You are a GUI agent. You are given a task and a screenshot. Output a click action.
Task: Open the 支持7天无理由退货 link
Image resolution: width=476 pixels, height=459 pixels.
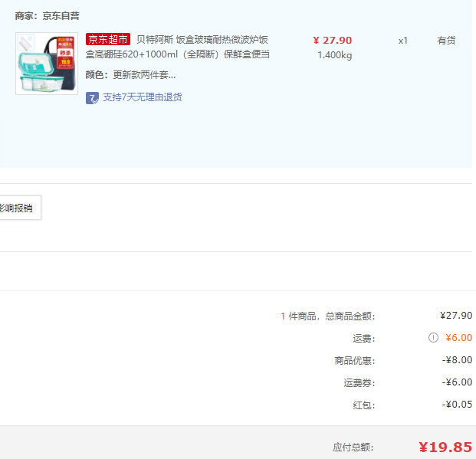pyautogui.click(x=143, y=97)
